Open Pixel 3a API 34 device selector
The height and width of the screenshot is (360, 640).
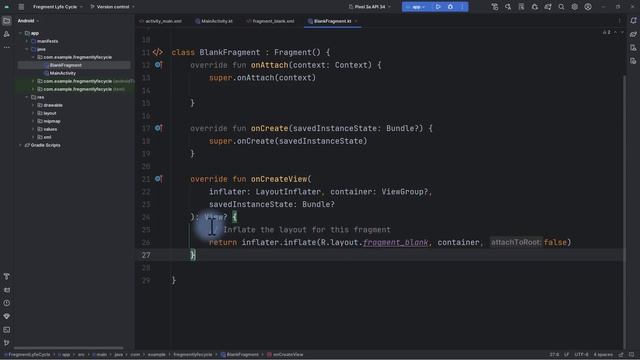click(x=370, y=7)
